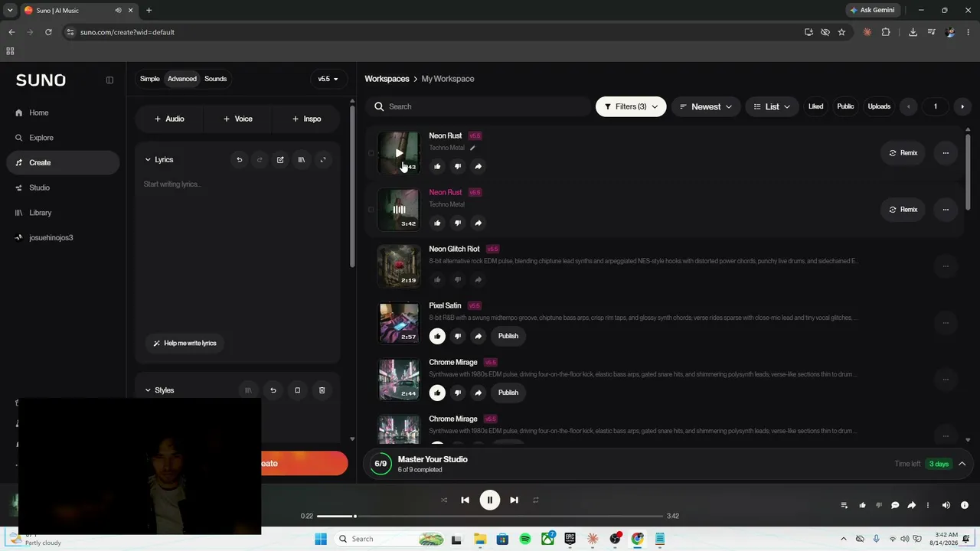Edit the first Neon Rust title pencil

[x=472, y=148]
